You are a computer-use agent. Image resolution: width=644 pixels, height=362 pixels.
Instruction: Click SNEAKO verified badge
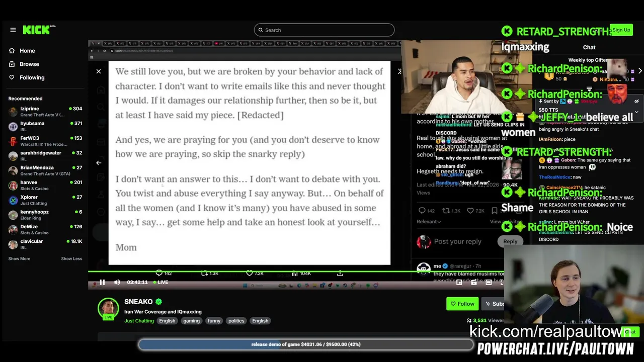pyautogui.click(x=158, y=302)
